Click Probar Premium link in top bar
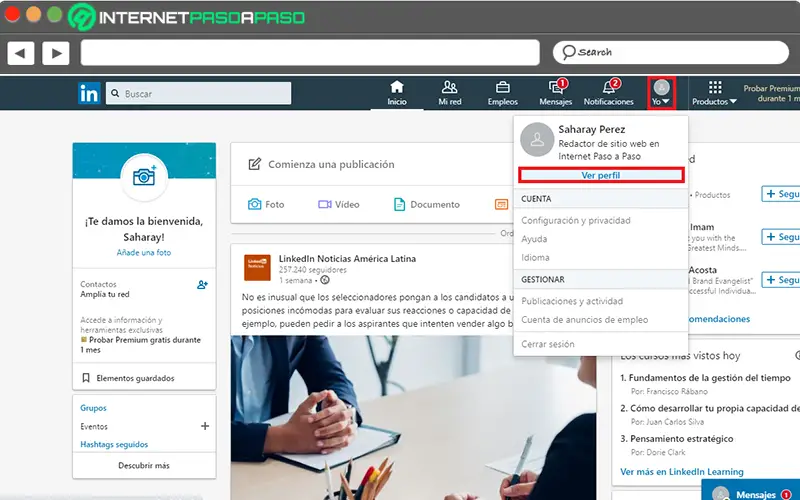This screenshot has width=800, height=500. pyautogui.click(x=771, y=93)
